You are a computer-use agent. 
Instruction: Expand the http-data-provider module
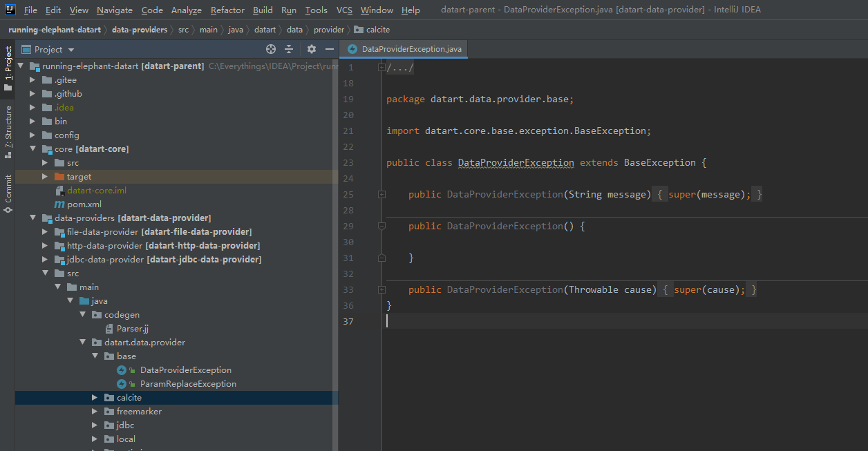coord(45,246)
